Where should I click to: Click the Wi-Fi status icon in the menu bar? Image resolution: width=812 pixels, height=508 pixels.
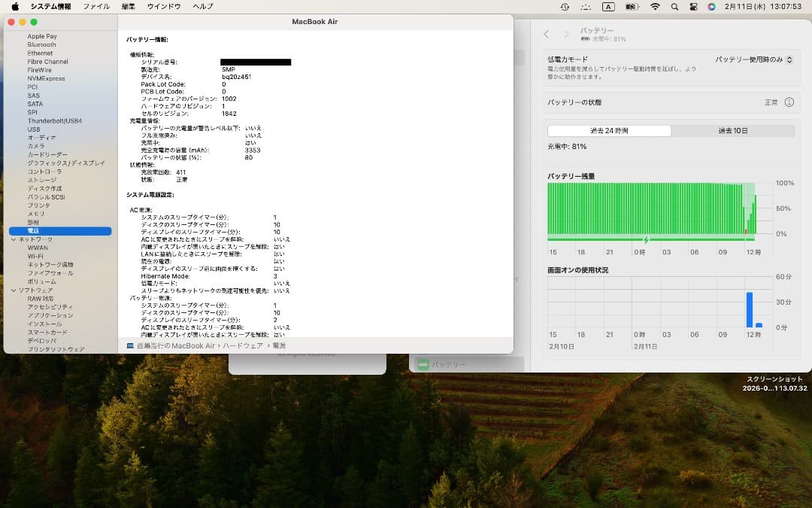click(656, 7)
